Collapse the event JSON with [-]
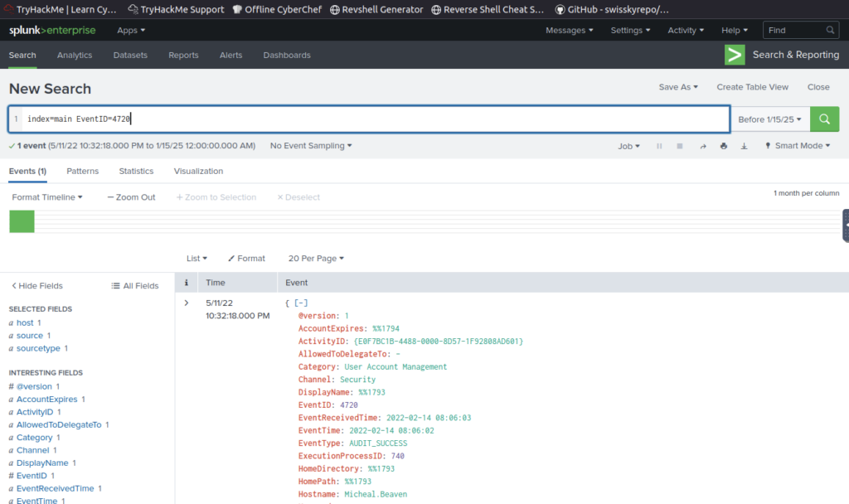 tap(301, 303)
